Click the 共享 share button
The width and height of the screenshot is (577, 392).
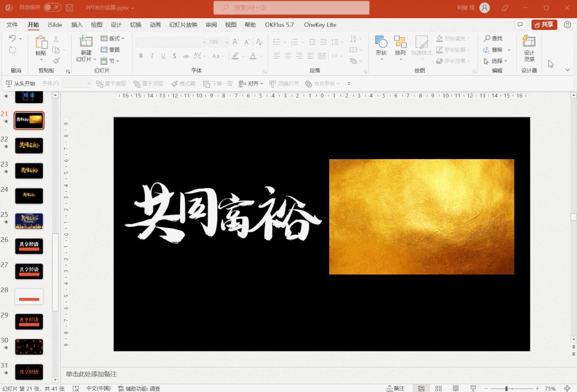click(544, 25)
